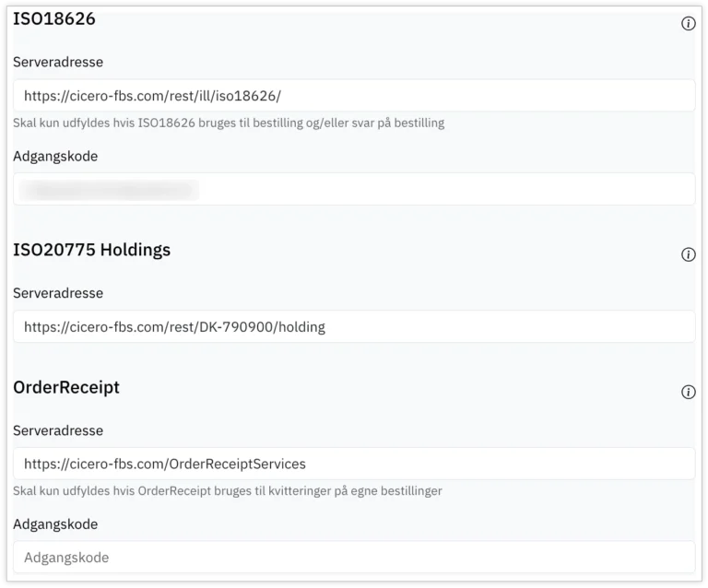Click the OrderReceipt section heading
The height and width of the screenshot is (588, 708).
point(66,387)
